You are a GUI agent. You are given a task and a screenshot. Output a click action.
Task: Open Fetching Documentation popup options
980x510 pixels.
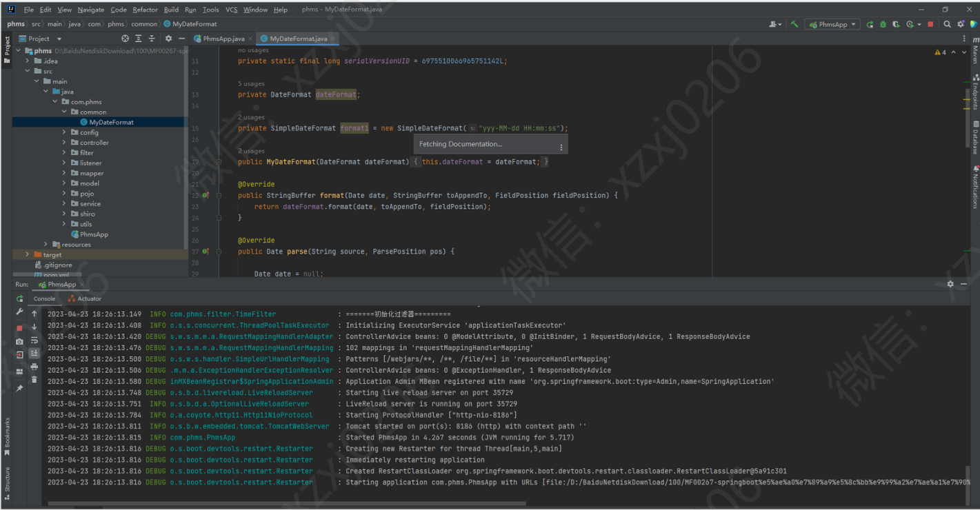point(561,147)
